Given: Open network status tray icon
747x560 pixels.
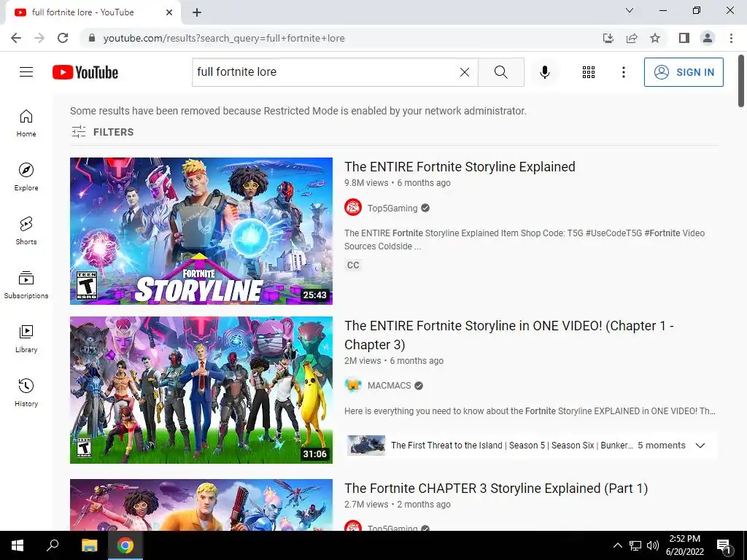Looking at the screenshot, I should tap(635, 545).
